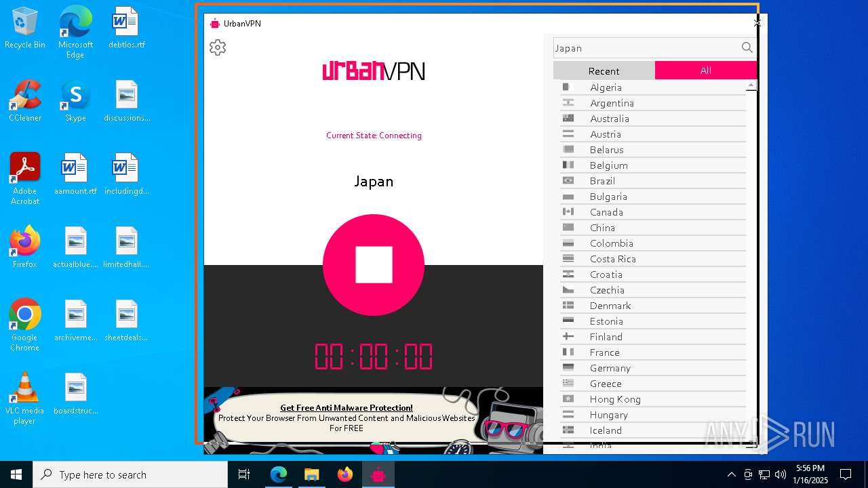
Task: Select Argentina from the country list
Action: [x=653, y=103]
